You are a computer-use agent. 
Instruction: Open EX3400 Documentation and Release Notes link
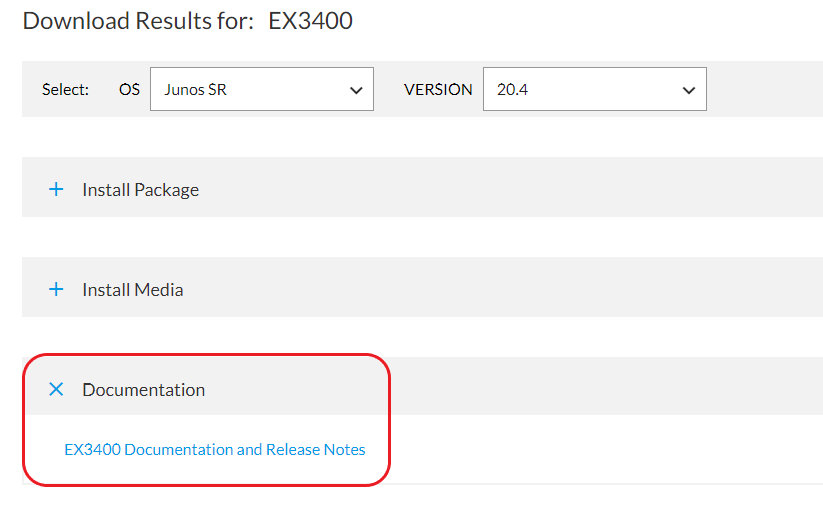tap(215, 449)
